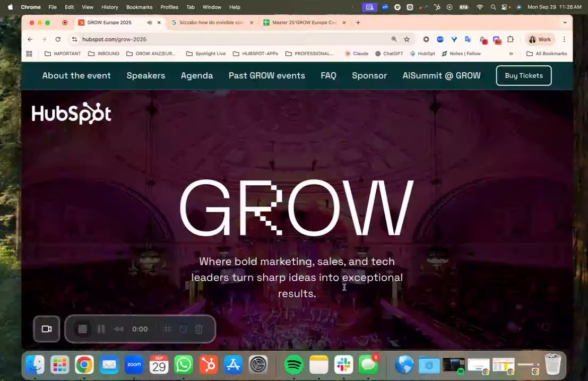Open Messages from the dock

(x=368, y=365)
